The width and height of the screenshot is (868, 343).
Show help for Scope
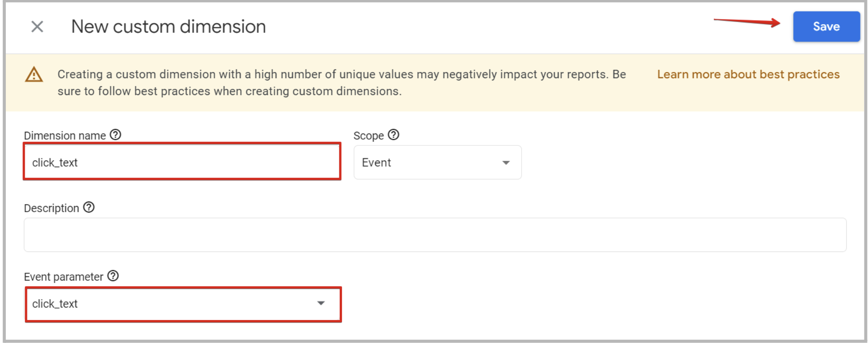393,135
